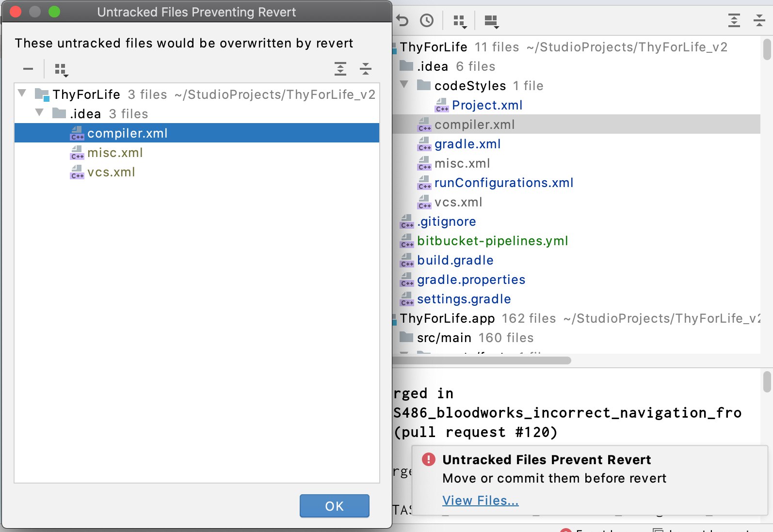Screen dimensions: 773x532
Task: Expand all nodes in the right changes panel
Action: 734,21
